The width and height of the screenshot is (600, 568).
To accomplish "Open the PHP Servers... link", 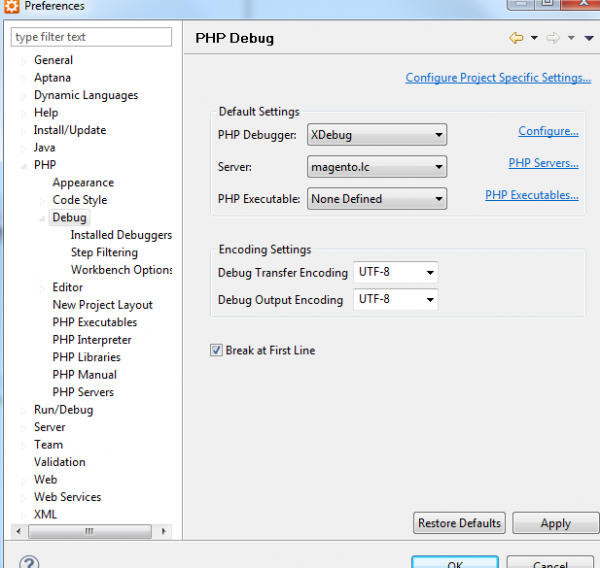I will pyautogui.click(x=543, y=163).
